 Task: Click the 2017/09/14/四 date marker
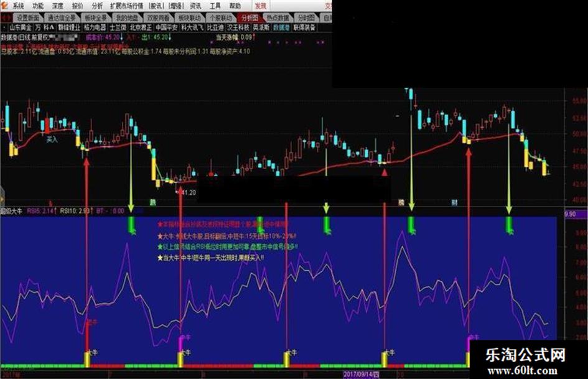pyautogui.click(x=361, y=375)
